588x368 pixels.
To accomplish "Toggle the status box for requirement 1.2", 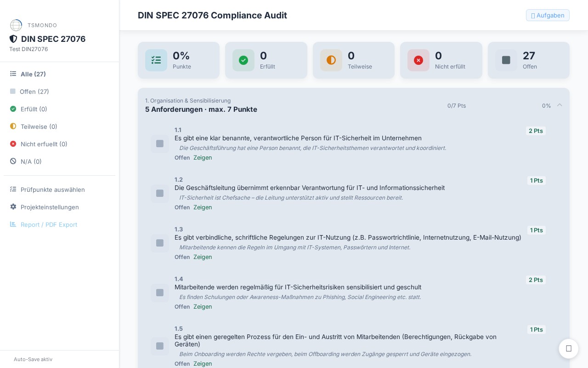I will 160,194.
